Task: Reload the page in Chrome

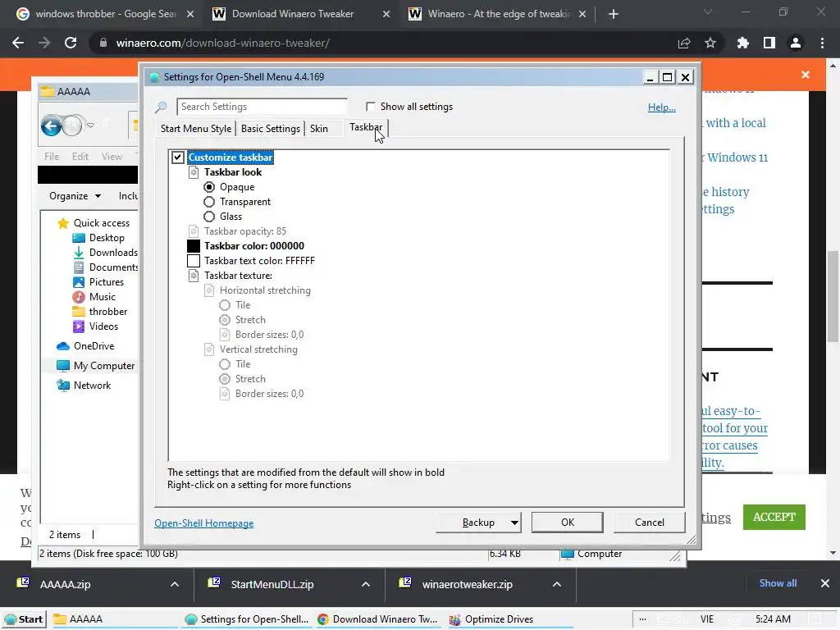Action: click(71, 43)
